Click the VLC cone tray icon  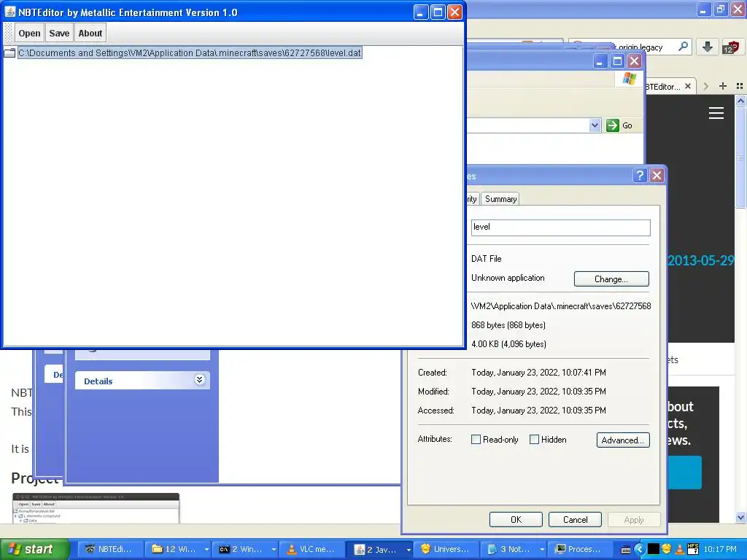tap(680, 549)
